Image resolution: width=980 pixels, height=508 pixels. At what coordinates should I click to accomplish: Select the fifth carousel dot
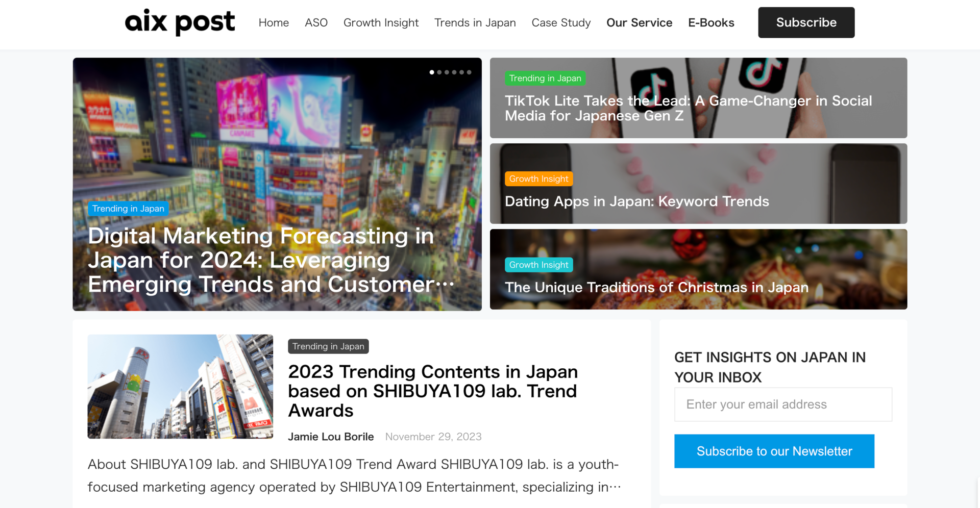(x=461, y=72)
